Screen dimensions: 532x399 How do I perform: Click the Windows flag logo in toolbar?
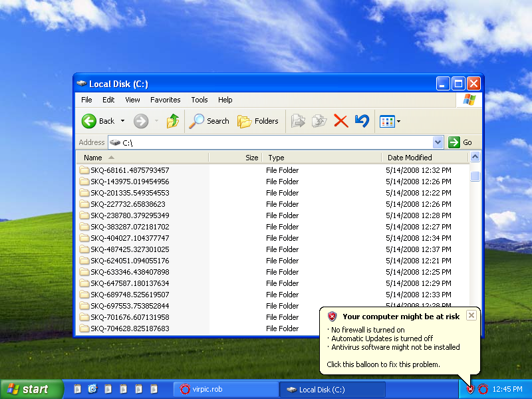[469, 100]
